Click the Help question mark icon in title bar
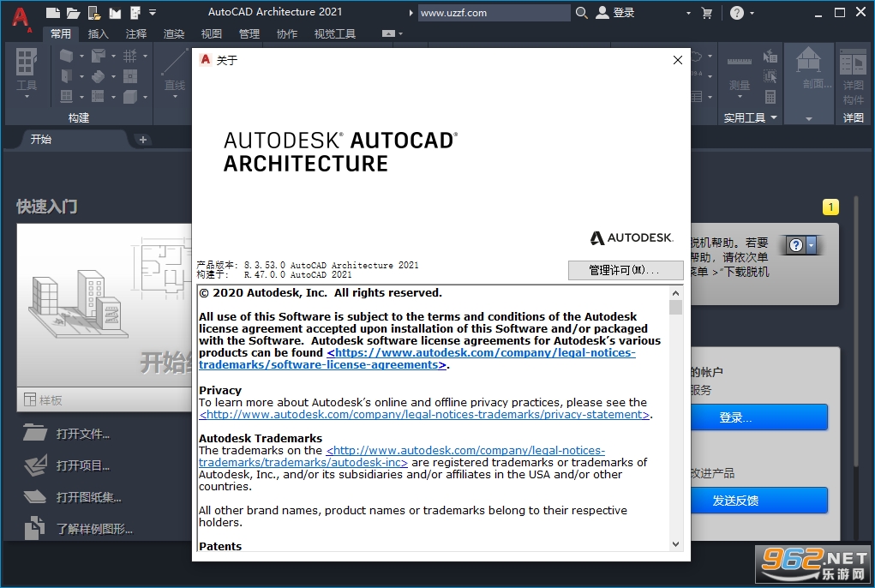The width and height of the screenshot is (875, 588). point(737,13)
